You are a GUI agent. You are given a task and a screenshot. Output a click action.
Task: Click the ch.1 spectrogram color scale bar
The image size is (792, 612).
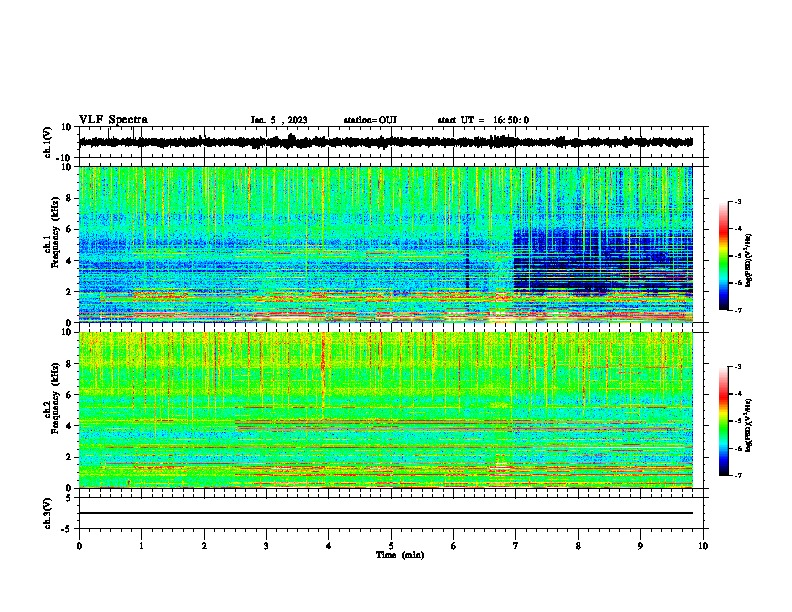click(723, 256)
